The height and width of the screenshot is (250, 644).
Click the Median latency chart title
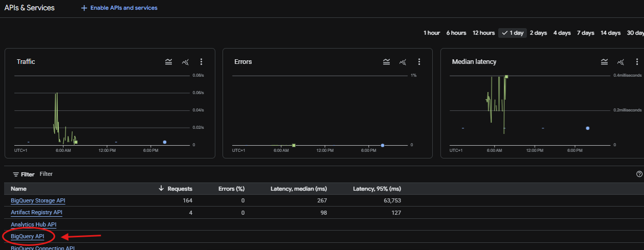pos(474,62)
